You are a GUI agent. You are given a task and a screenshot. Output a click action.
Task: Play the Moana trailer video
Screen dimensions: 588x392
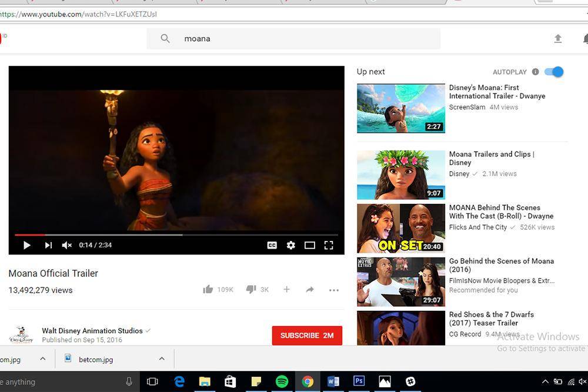(26, 245)
